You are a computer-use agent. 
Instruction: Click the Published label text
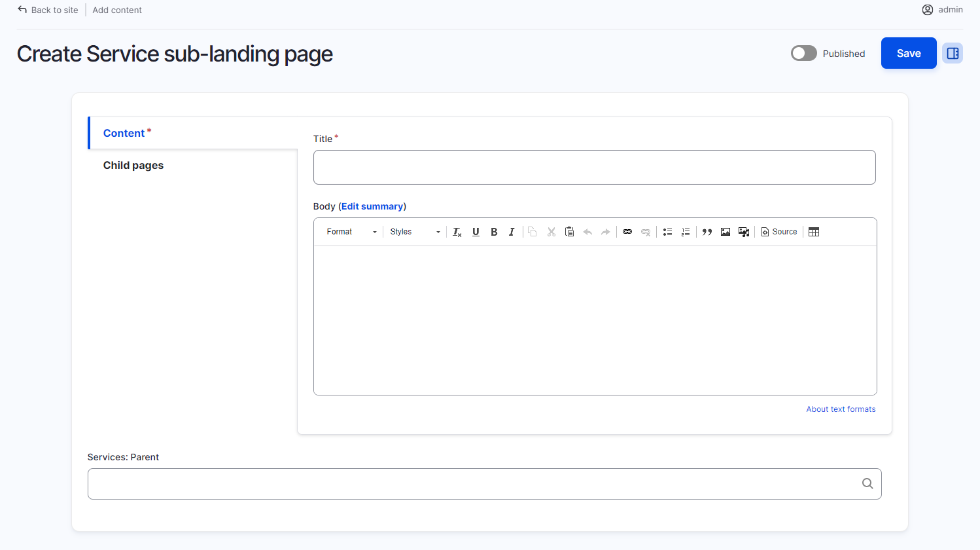click(844, 54)
